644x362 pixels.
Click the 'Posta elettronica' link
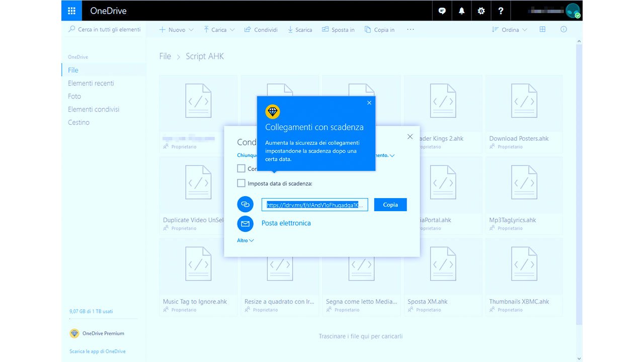pyautogui.click(x=286, y=223)
